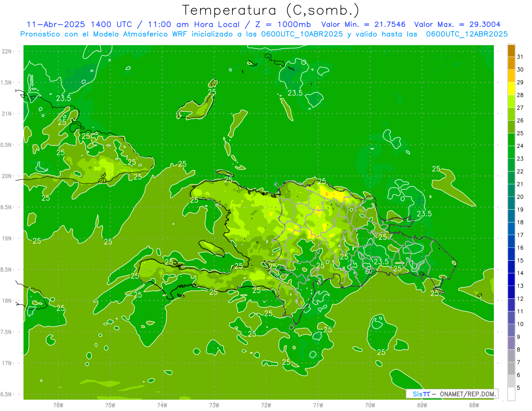Click the valid-until time '0600UTC_12ABR2025'

[467, 34]
